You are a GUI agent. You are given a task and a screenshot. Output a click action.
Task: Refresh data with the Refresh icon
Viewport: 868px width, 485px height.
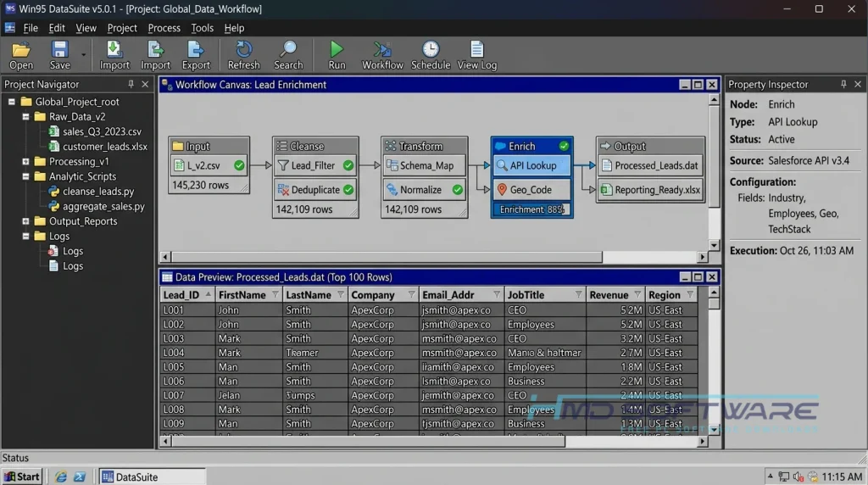[243, 55]
